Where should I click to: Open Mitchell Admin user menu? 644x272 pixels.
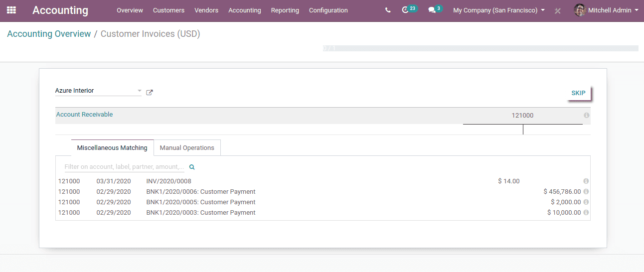606,10
